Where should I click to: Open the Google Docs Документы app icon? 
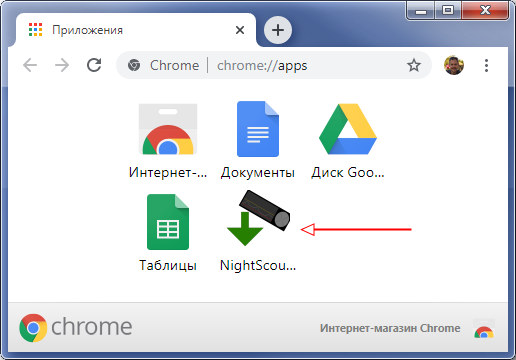(x=258, y=129)
